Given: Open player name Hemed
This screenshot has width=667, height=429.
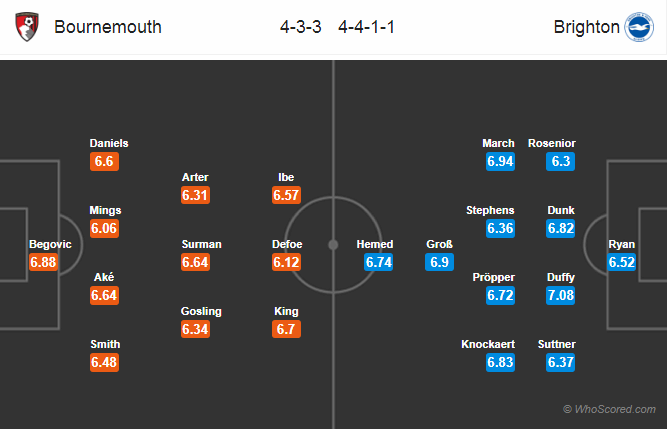Looking at the screenshot, I should pos(375,244).
